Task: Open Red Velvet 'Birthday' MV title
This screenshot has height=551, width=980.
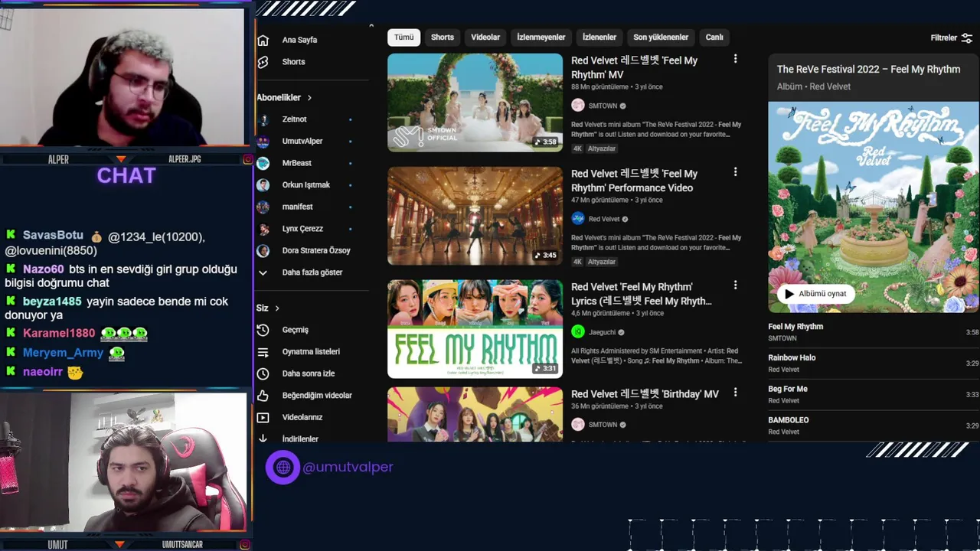Action: 645,394
